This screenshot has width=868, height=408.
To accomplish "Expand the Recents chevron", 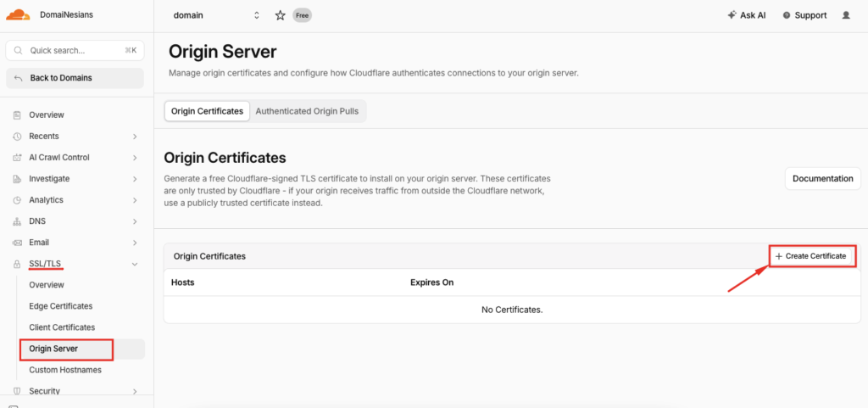I will coord(135,137).
